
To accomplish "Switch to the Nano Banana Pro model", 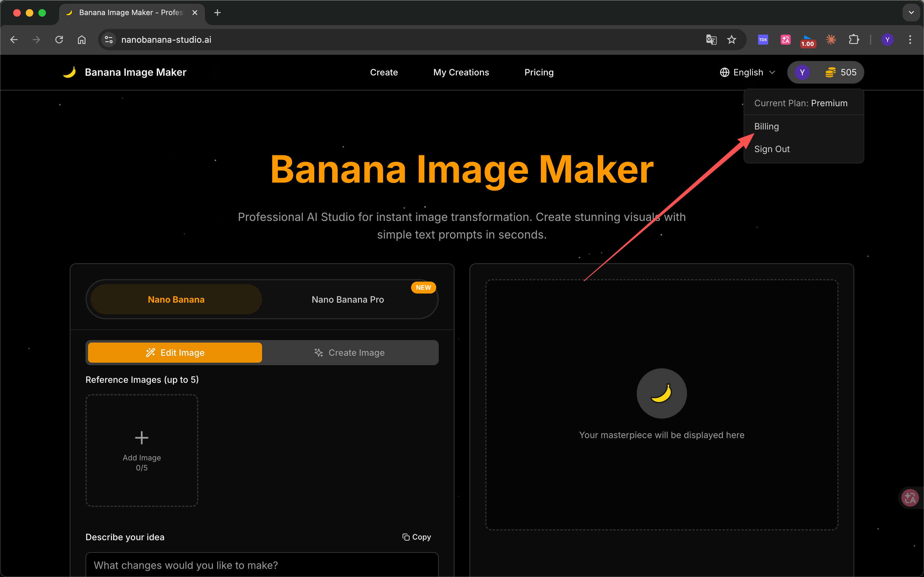I will click(348, 299).
